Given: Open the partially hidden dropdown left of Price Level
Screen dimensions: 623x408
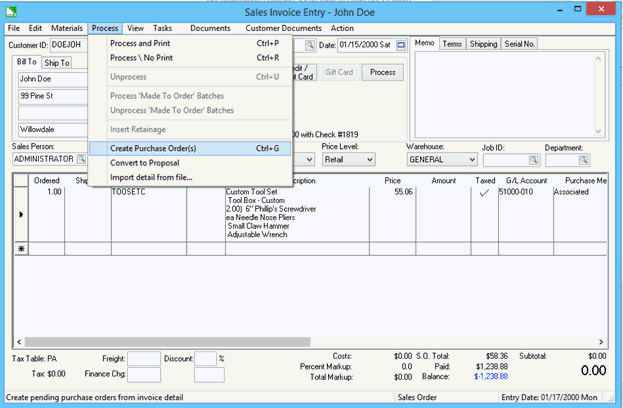Looking at the screenshot, I should [310, 160].
